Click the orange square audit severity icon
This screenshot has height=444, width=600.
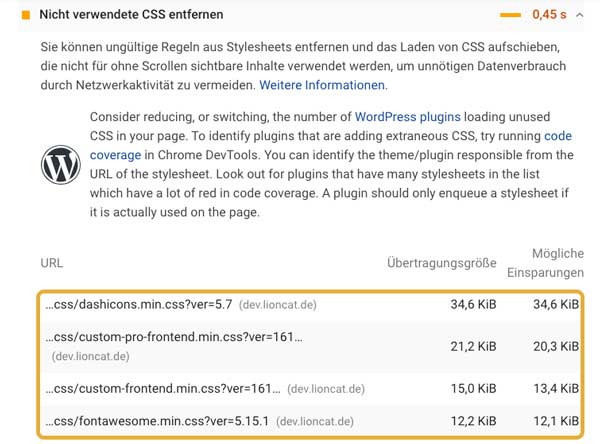(x=26, y=15)
